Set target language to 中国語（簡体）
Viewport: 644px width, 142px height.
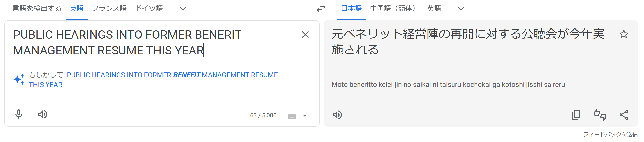pyautogui.click(x=393, y=8)
